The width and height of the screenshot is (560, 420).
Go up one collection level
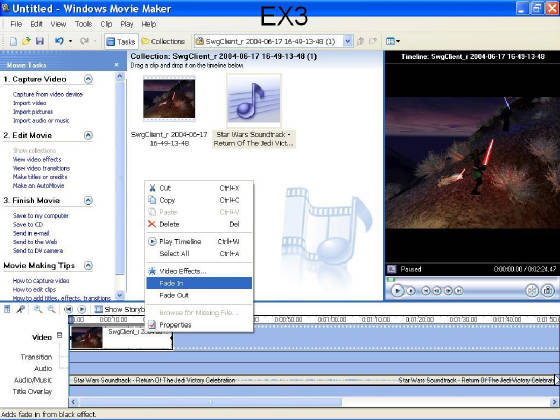pos(361,41)
